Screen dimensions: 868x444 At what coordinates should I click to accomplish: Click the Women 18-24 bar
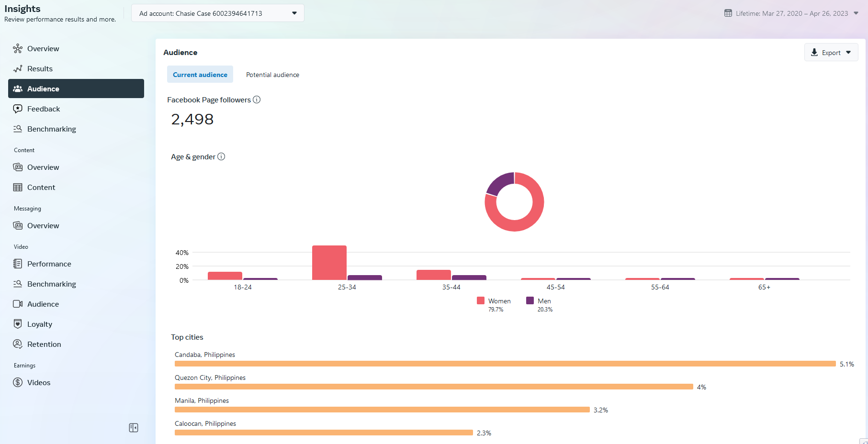point(225,276)
